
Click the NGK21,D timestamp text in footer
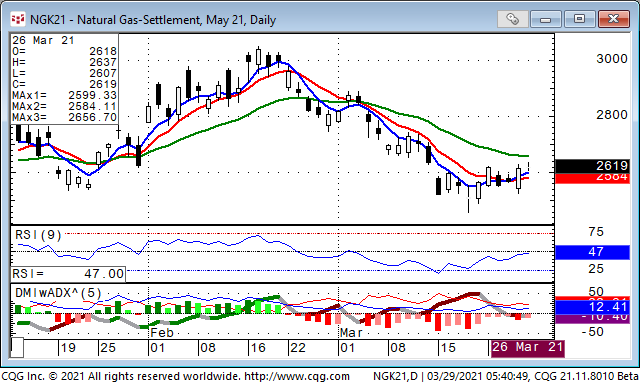(x=506, y=376)
